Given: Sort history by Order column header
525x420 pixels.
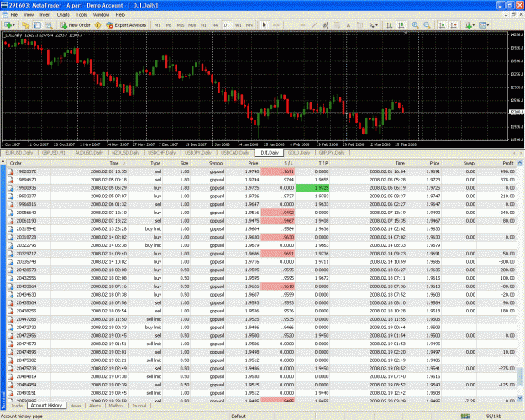Looking at the screenshot, I should (29, 163).
